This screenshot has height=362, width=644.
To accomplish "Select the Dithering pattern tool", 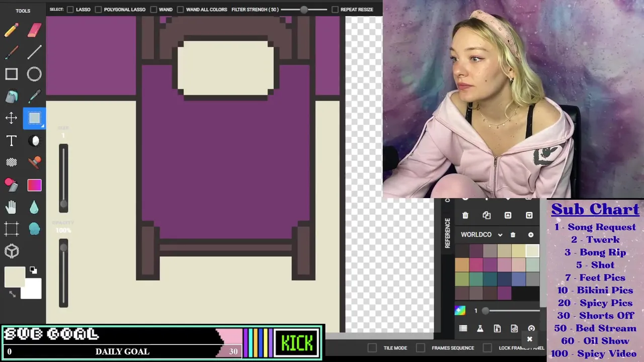I will coord(11,162).
